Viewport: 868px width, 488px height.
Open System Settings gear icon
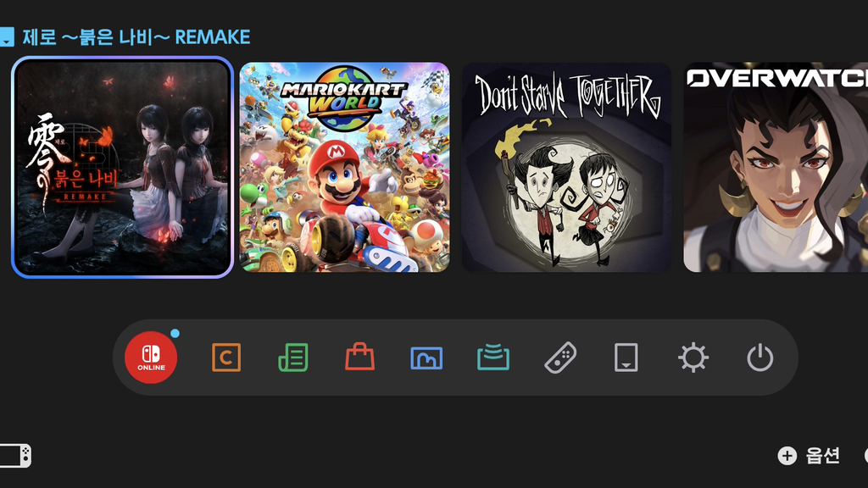tap(693, 358)
